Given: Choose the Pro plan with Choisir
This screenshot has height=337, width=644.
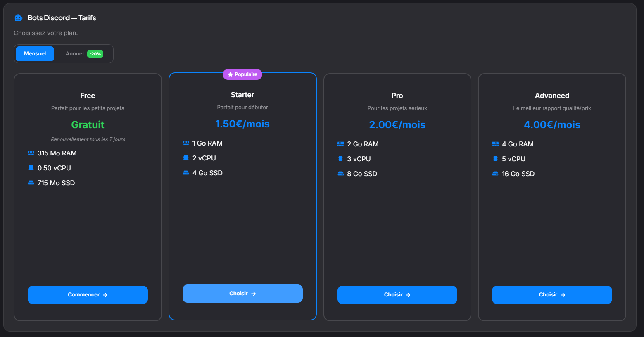Looking at the screenshot, I should pyautogui.click(x=397, y=295).
